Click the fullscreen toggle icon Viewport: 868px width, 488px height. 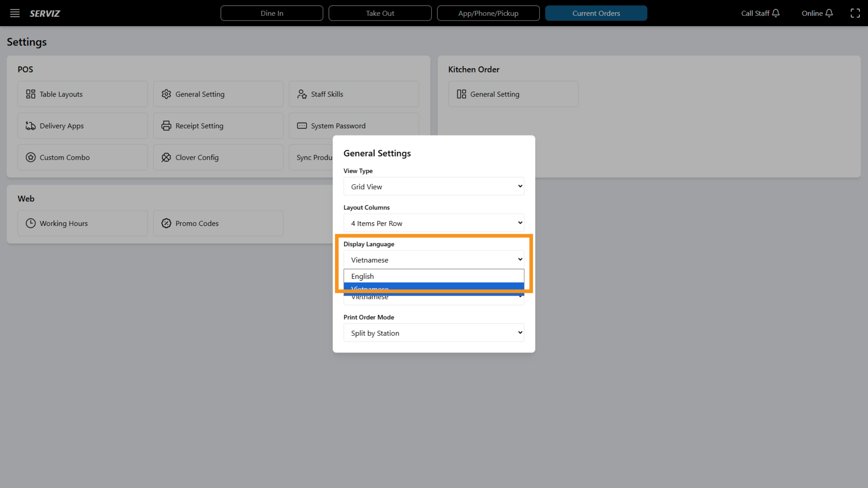[x=855, y=13]
